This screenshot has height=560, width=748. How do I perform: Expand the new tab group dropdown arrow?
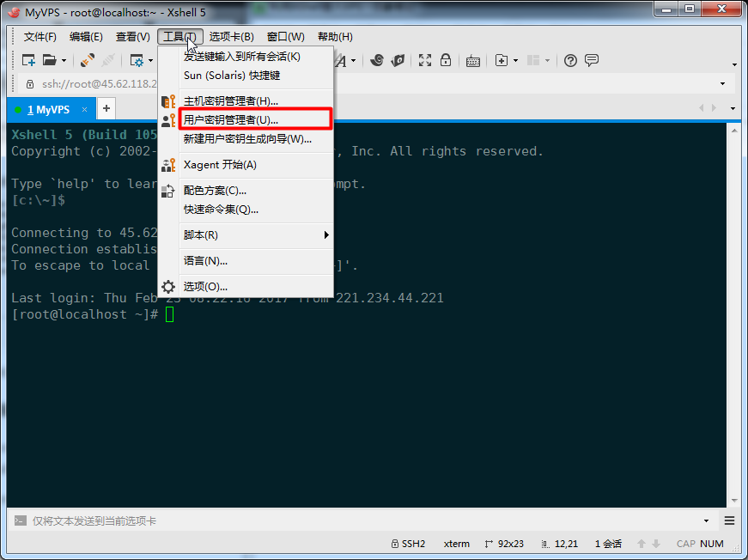[515, 61]
